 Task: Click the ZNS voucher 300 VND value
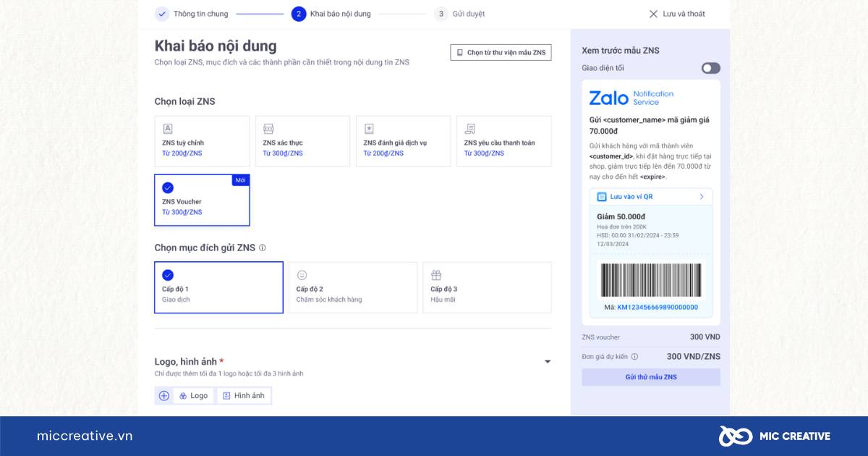[x=705, y=337]
